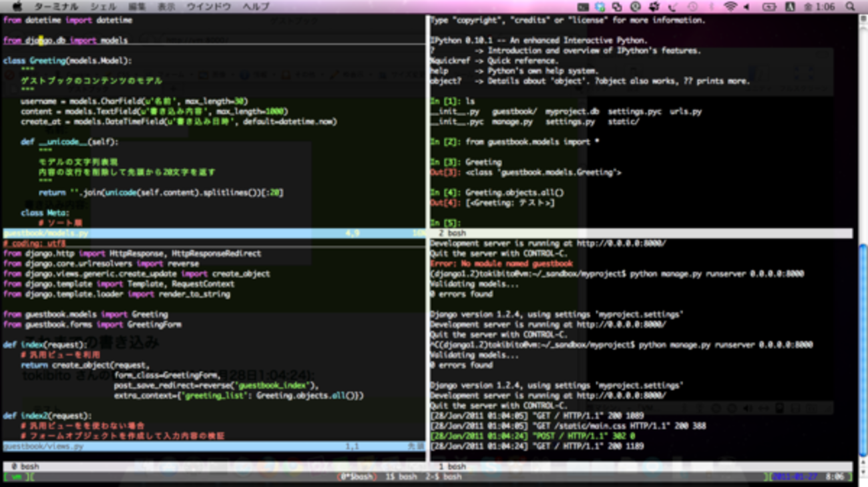Viewport: 868px width, 487px height.
Task: Open the Apple menu
Action: tap(17, 7)
